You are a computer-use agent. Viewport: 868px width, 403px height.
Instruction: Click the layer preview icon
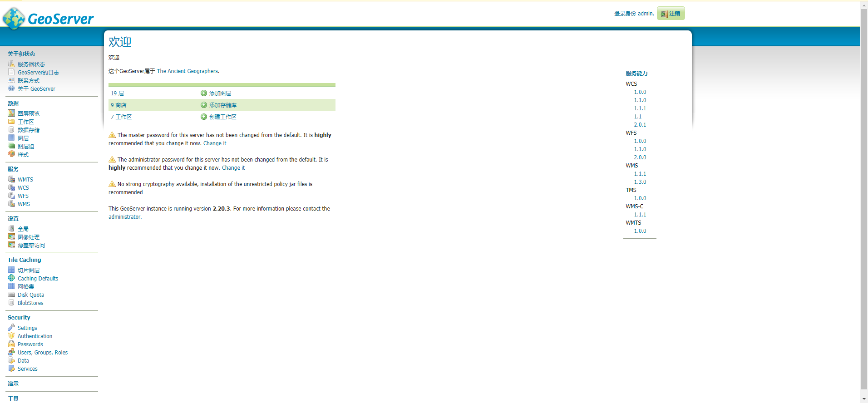[x=11, y=113]
